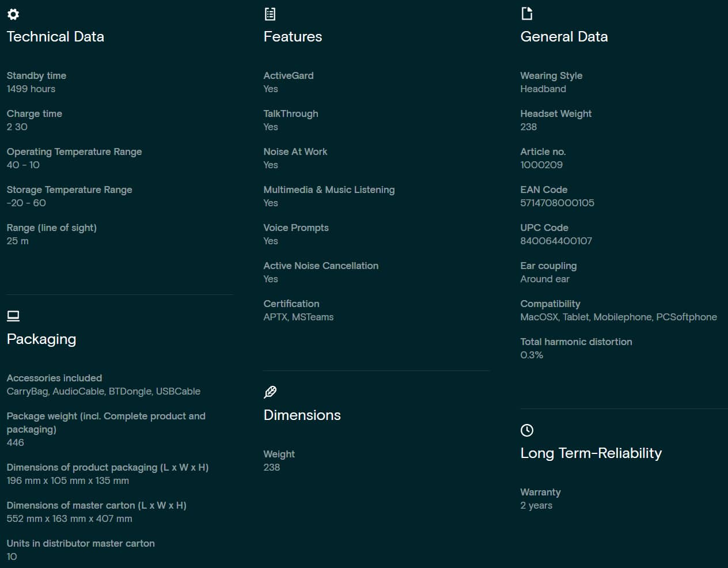Click the "Article no." label

pos(543,152)
